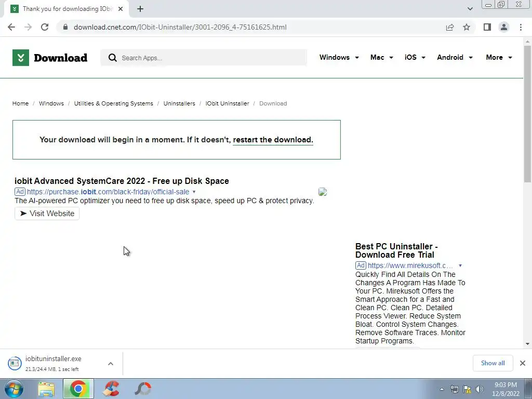532x399 pixels.
Task: Open Chrome's three-dot menu
Action: (521, 27)
